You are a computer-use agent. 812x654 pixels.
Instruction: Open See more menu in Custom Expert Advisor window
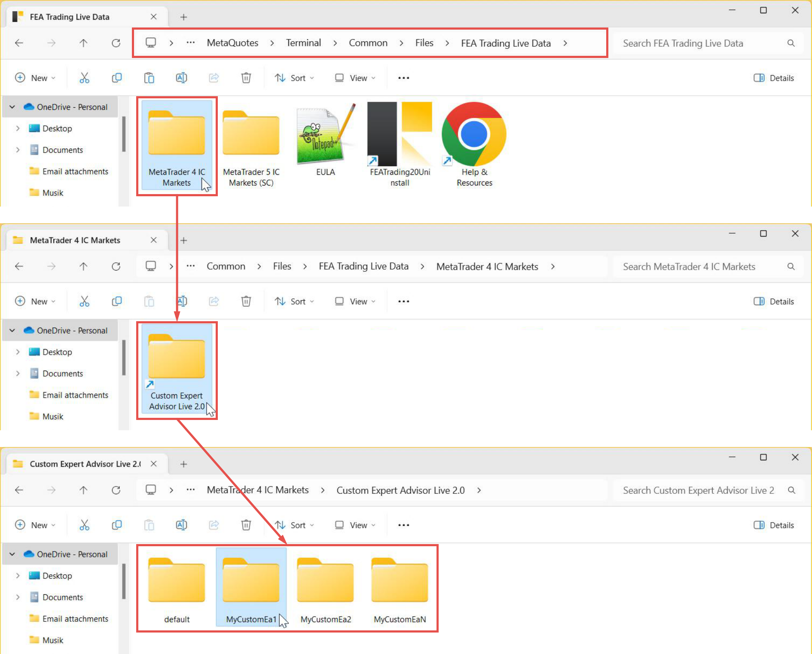(x=403, y=525)
